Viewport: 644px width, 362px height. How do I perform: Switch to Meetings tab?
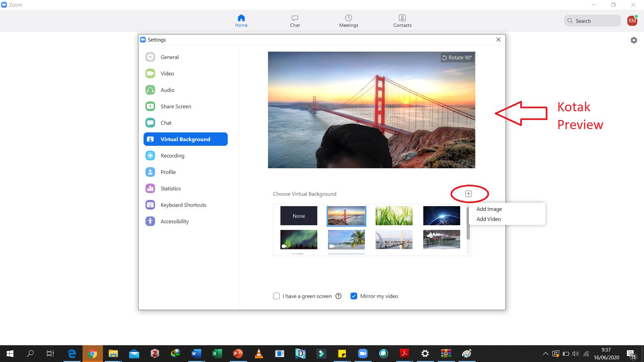(348, 21)
